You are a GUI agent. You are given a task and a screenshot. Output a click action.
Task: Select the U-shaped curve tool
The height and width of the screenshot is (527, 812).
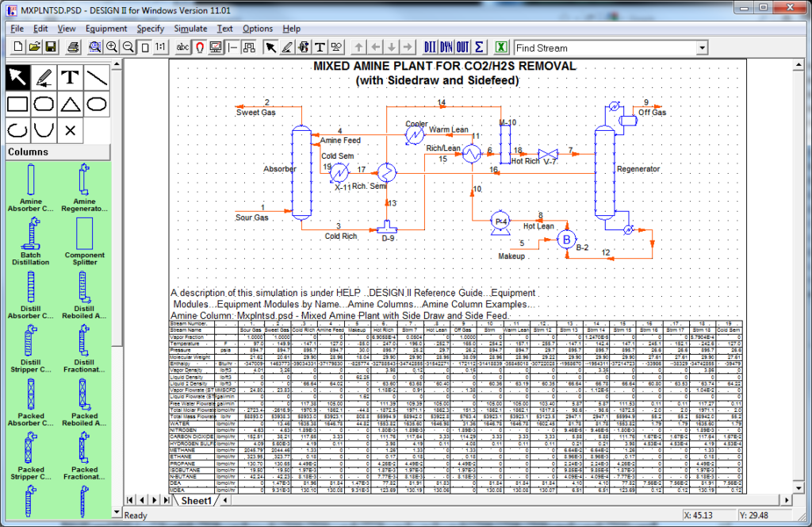click(x=44, y=131)
